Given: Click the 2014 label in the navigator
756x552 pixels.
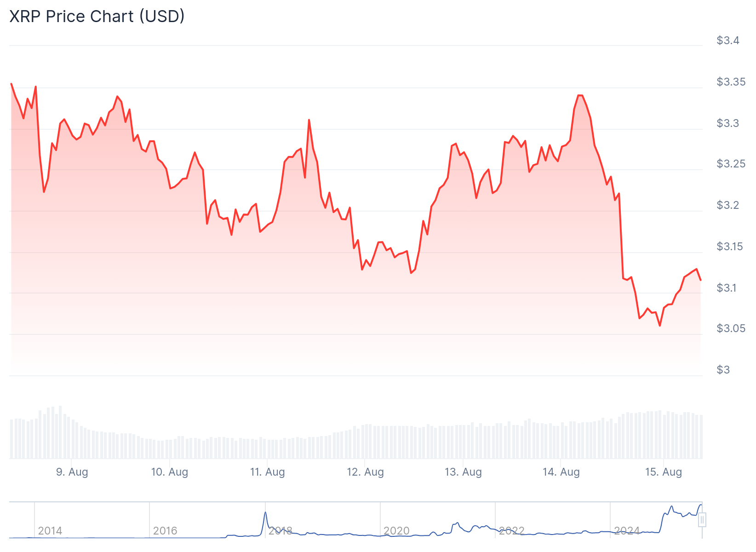Looking at the screenshot, I should pyautogui.click(x=50, y=531).
